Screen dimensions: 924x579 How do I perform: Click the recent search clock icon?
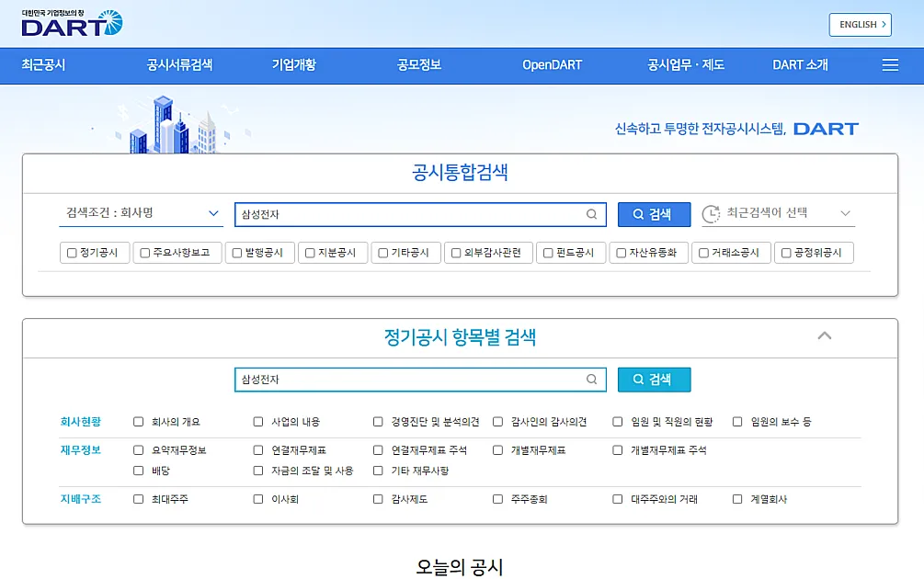[x=712, y=214]
